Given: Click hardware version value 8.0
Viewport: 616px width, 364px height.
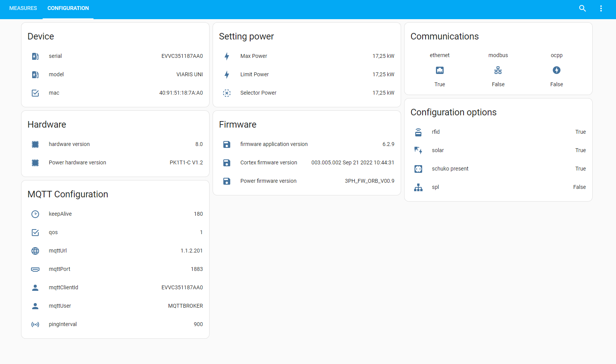Looking at the screenshot, I should pos(199,144).
